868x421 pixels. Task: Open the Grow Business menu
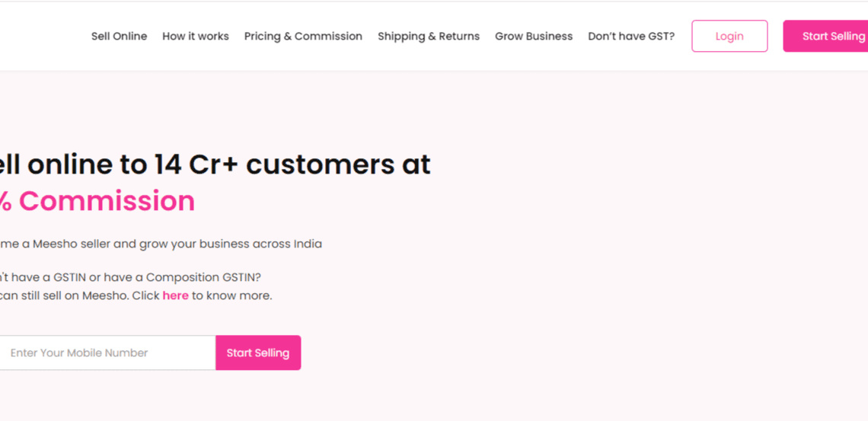[534, 37]
